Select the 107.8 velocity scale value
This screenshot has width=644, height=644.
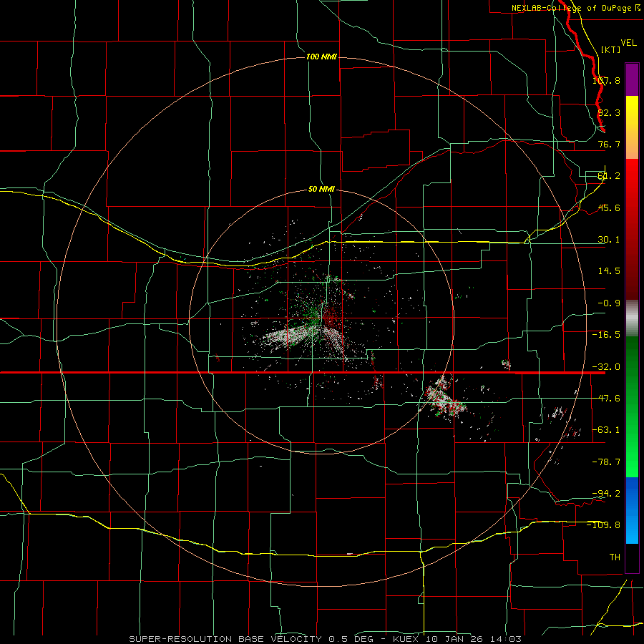(606, 80)
